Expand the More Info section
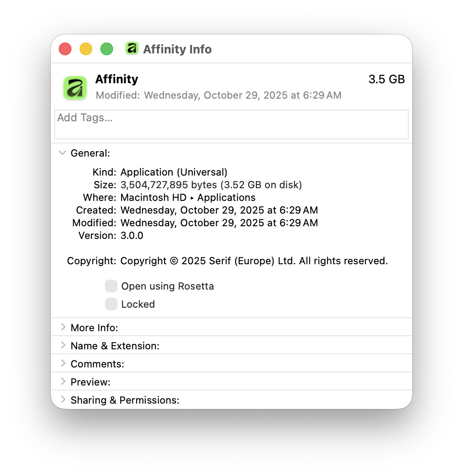The height and width of the screenshot is (476, 463). point(63,327)
